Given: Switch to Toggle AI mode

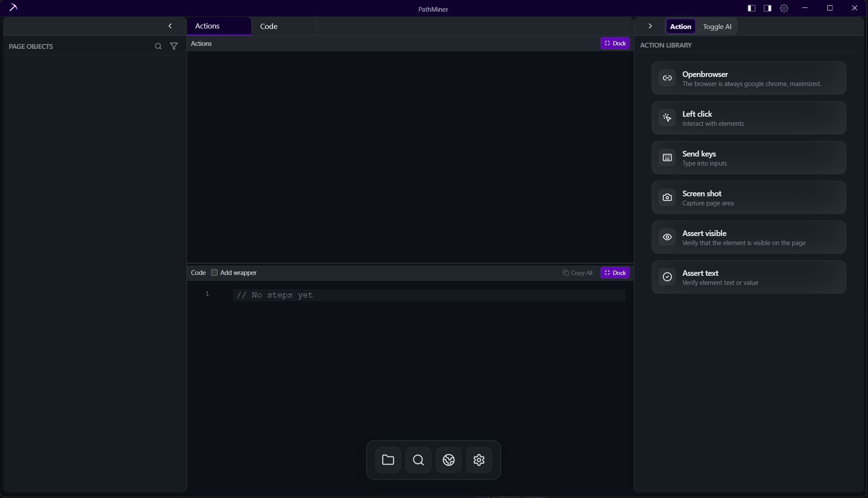Looking at the screenshot, I should click(717, 26).
